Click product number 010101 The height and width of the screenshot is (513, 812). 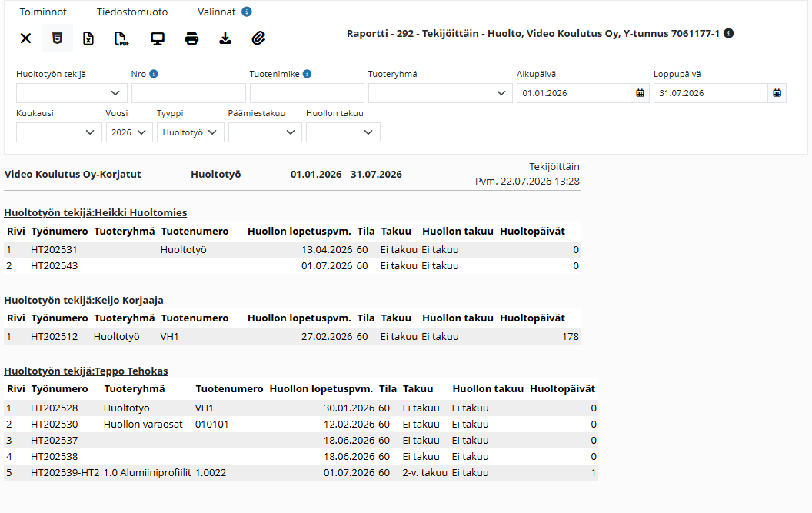[x=211, y=425]
